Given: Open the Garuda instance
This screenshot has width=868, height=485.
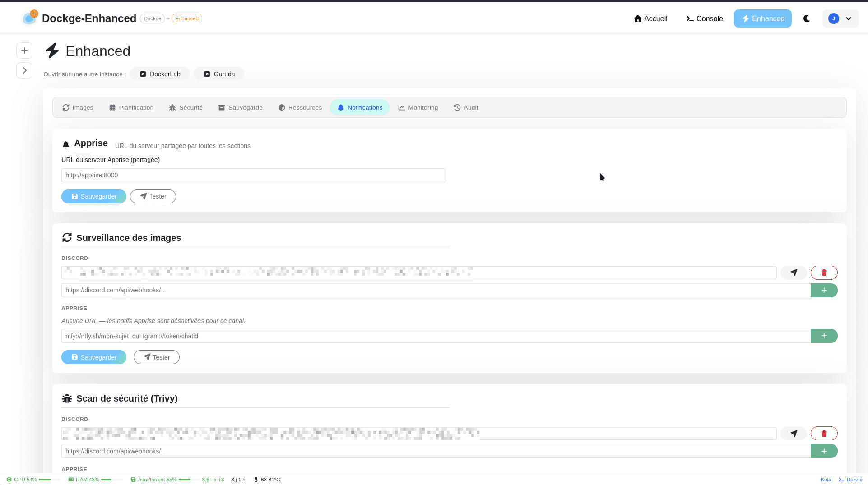Looking at the screenshot, I should pos(219,74).
